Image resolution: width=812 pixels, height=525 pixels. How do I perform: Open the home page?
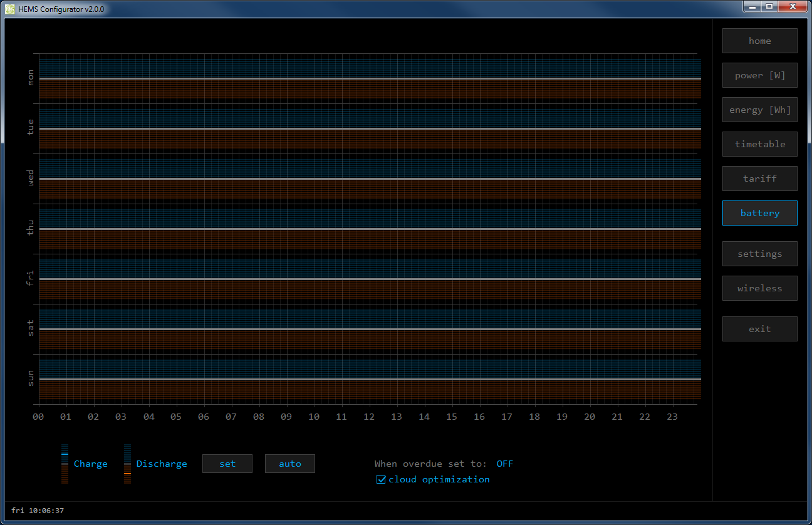pos(759,41)
